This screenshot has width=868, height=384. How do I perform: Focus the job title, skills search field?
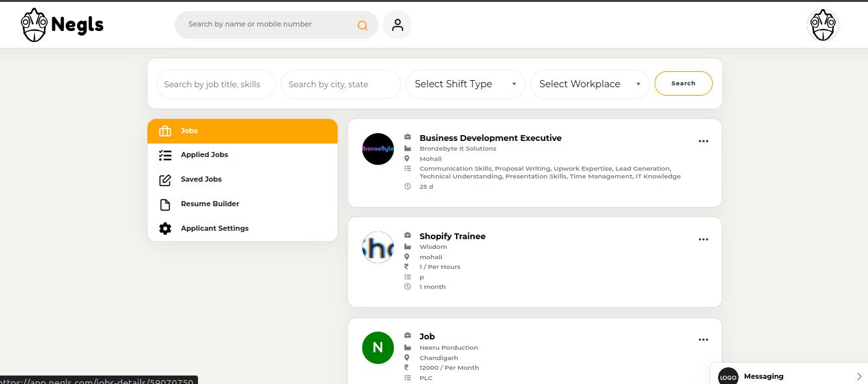pyautogui.click(x=216, y=85)
